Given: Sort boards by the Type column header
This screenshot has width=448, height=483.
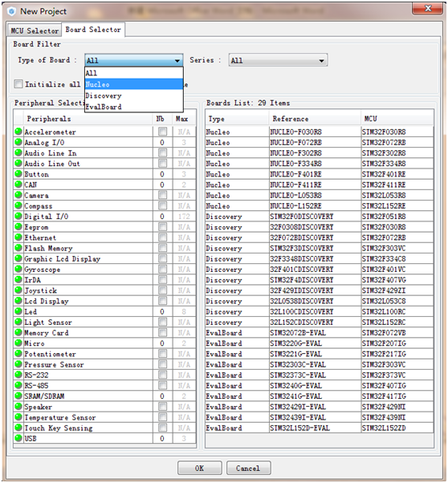Looking at the screenshot, I should [237, 119].
